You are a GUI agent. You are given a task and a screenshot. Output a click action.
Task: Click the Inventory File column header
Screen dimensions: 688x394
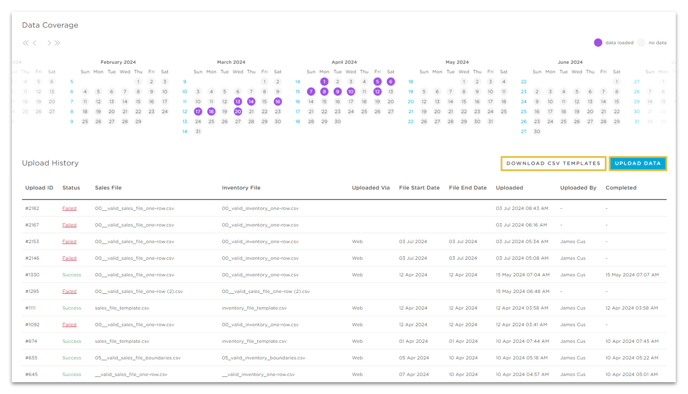click(241, 188)
